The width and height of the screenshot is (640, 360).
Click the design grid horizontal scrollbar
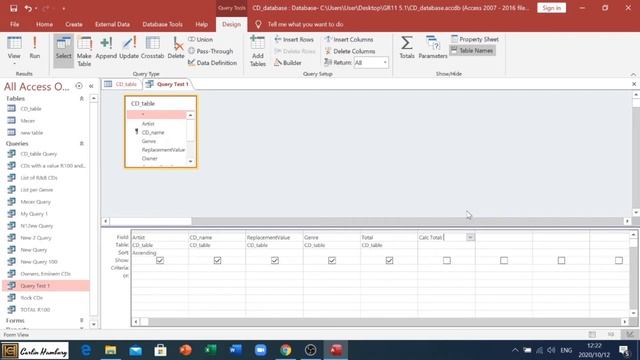380,322
